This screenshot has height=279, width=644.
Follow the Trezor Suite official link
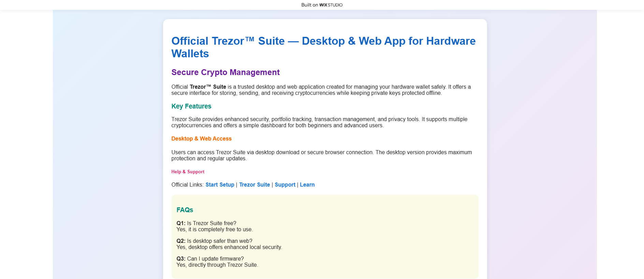[x=254, y=185]
